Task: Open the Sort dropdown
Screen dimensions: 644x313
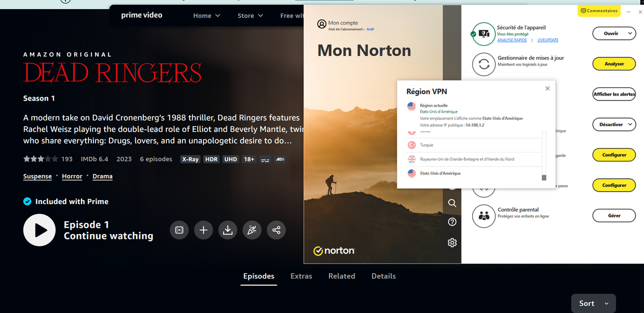Action: point(594,303)
